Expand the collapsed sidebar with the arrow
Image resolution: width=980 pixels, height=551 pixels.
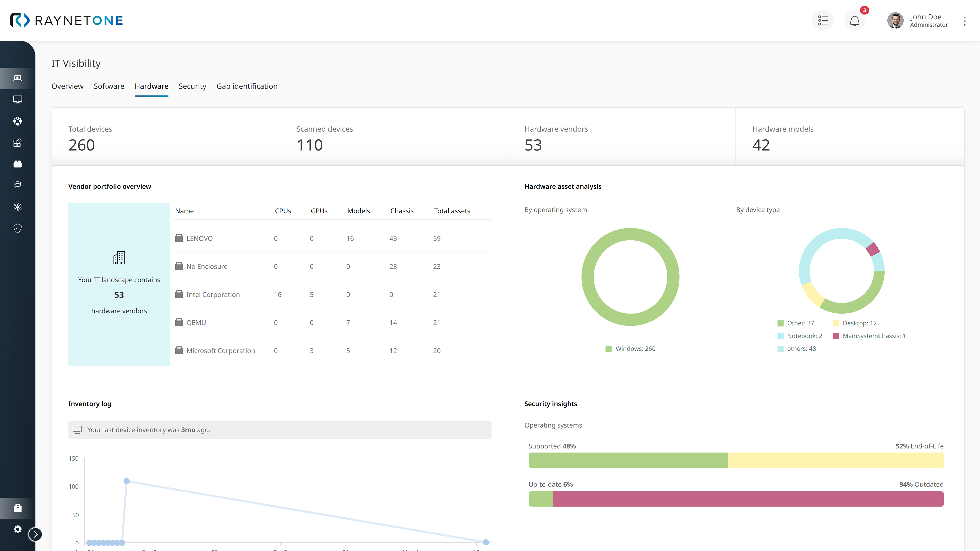point(35,534)
